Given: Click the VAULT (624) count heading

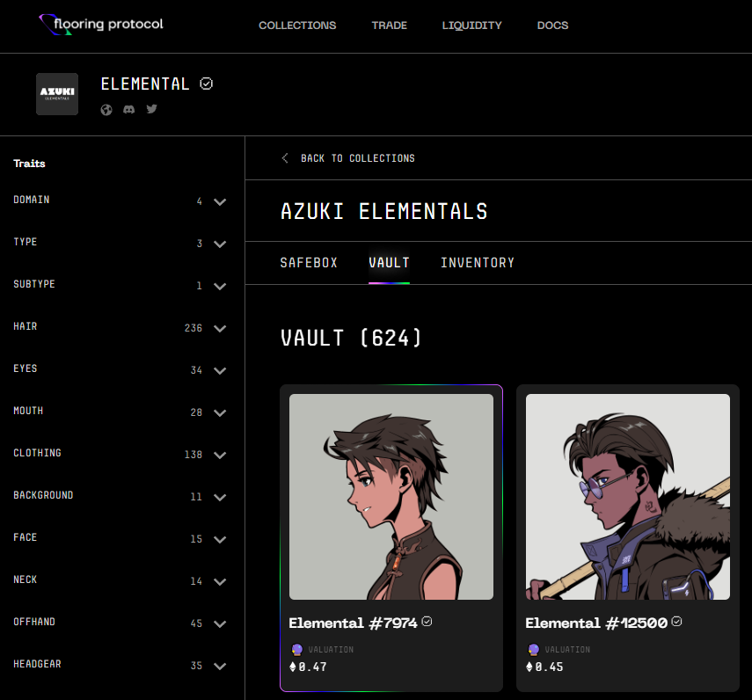Looking at the screenshot, I should tap(351, 338).
